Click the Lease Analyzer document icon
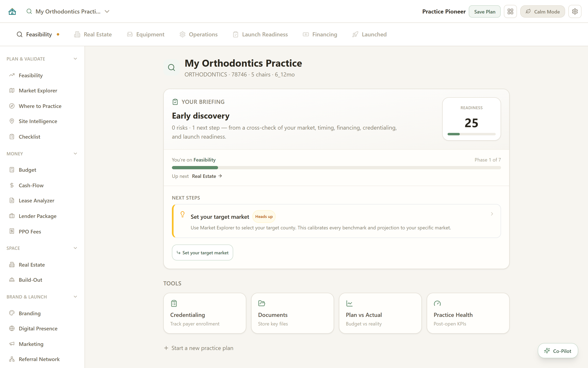Image resolution: width=588 pixels, height=368 pixels. coord(12,201)
